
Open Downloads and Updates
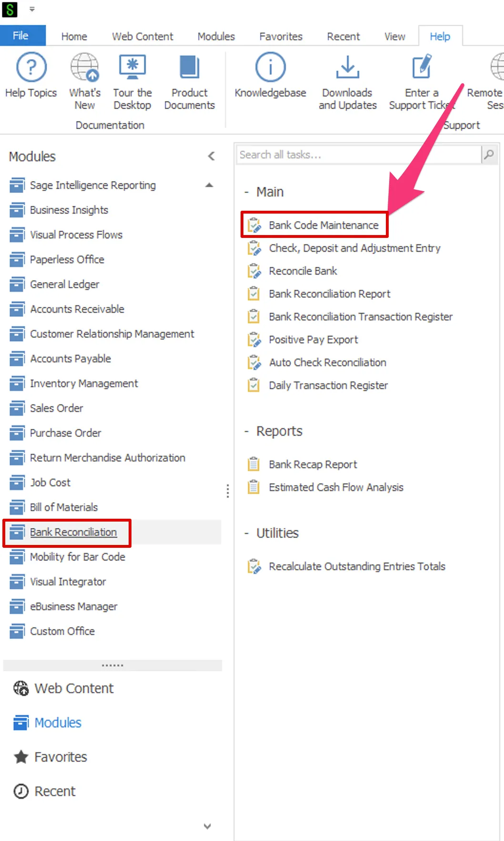point(348,67)
